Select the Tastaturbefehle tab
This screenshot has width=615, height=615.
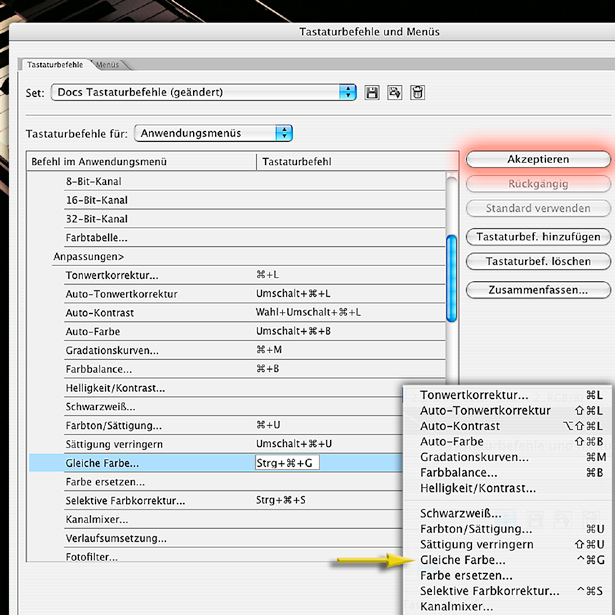[55, 65]
